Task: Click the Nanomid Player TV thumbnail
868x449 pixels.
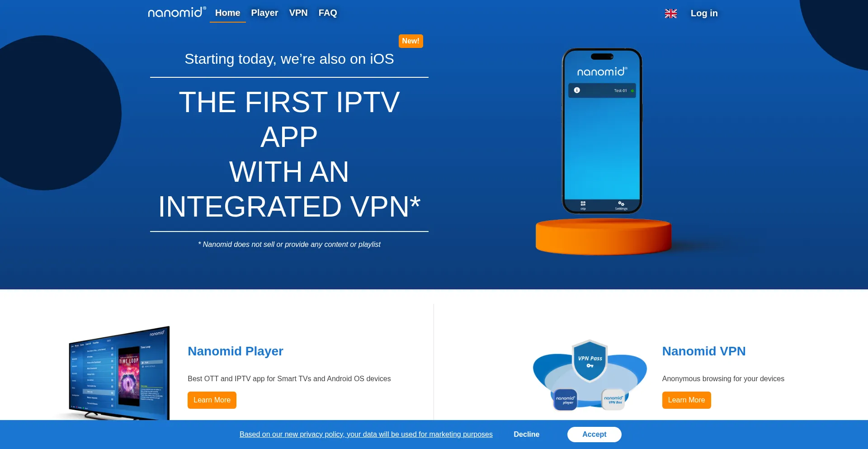Action: [118, 373]
